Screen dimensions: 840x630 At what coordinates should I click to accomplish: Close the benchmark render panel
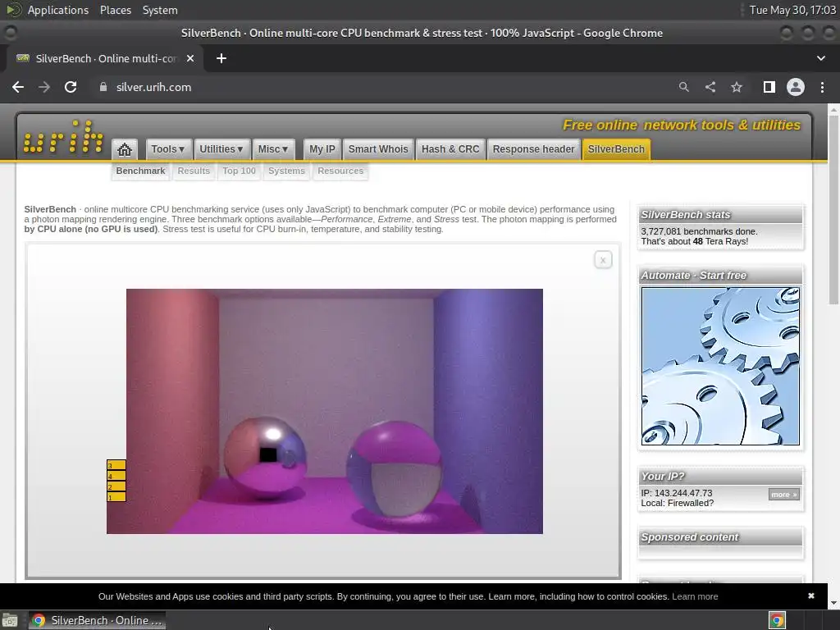pos(603,260)
